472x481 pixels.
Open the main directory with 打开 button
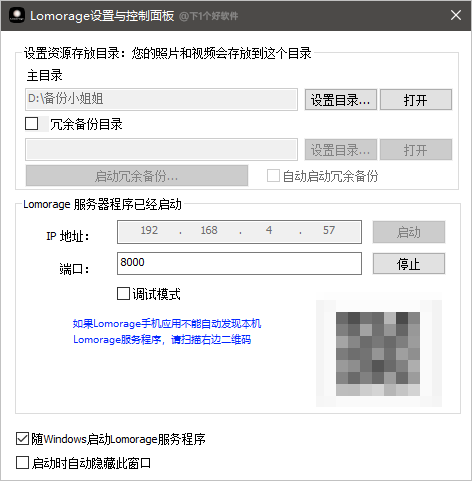click(416, 99)
